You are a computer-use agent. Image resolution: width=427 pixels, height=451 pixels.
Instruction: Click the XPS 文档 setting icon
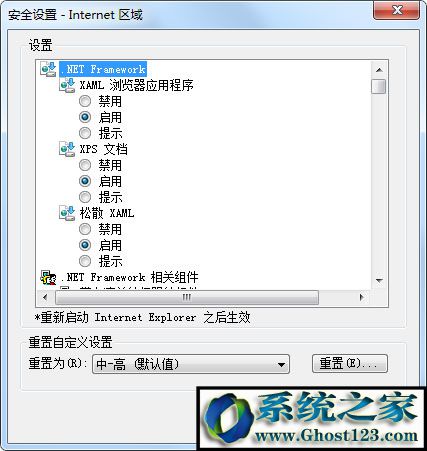[67, 149]
